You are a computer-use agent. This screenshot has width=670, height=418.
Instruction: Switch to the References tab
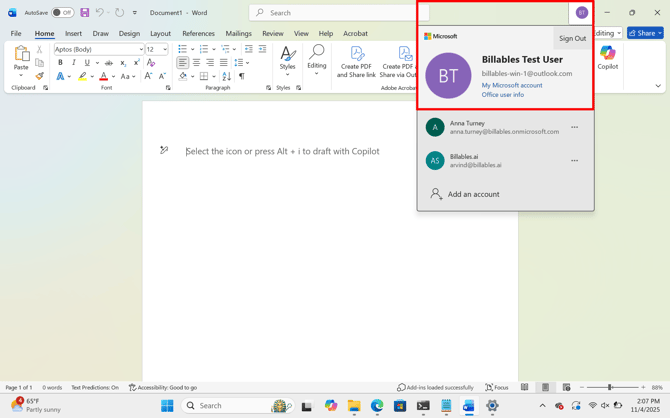(198, 33)
